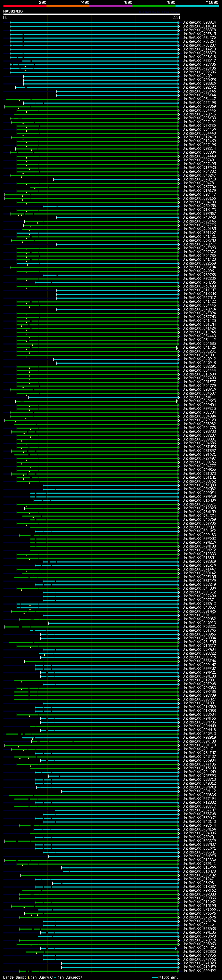The width and height of the screenshot is (222, 980).
Task: Select label UniRef100_A4QPL1
Action: 199,76
